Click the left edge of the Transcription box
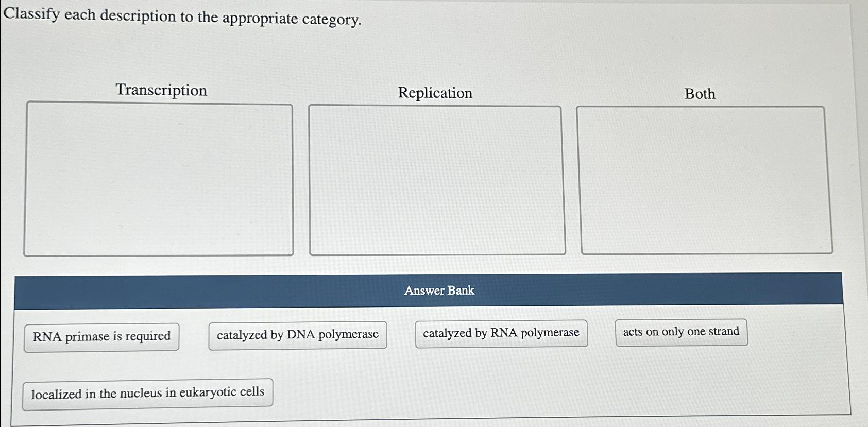Image resolution: width=868 pixels, height=427 pixels. coord(26,178)
